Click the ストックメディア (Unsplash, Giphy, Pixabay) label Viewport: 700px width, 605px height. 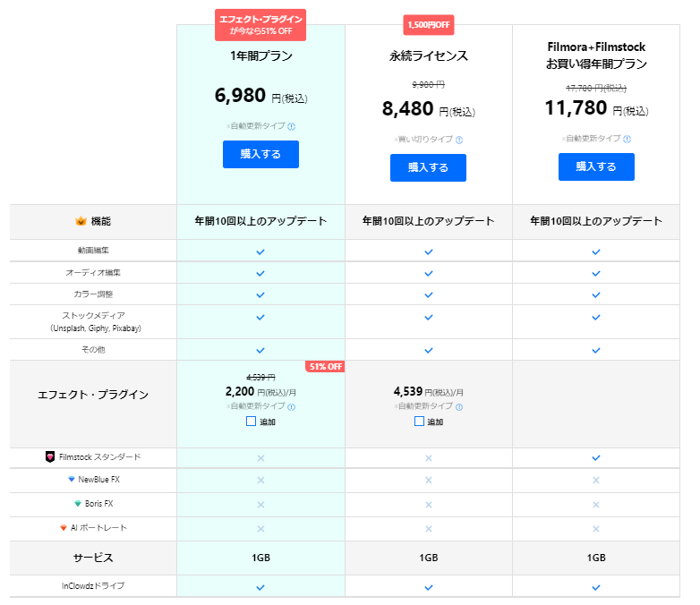[x=96, y=321]
